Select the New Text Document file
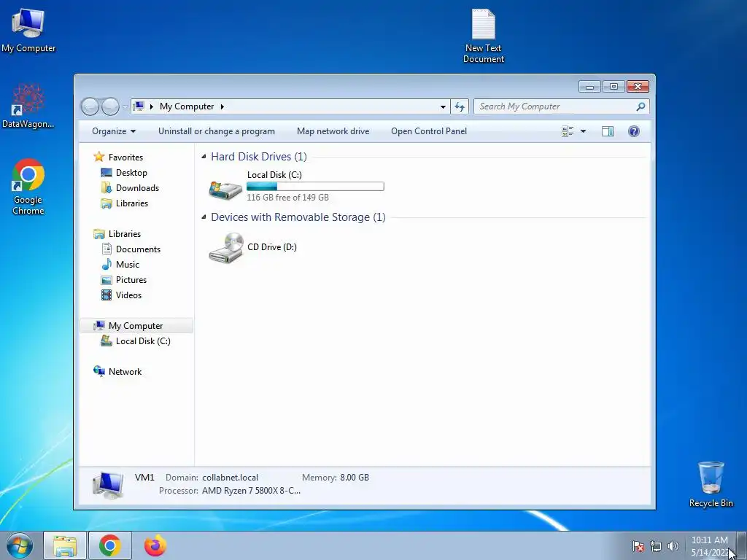 pos(483,36)
